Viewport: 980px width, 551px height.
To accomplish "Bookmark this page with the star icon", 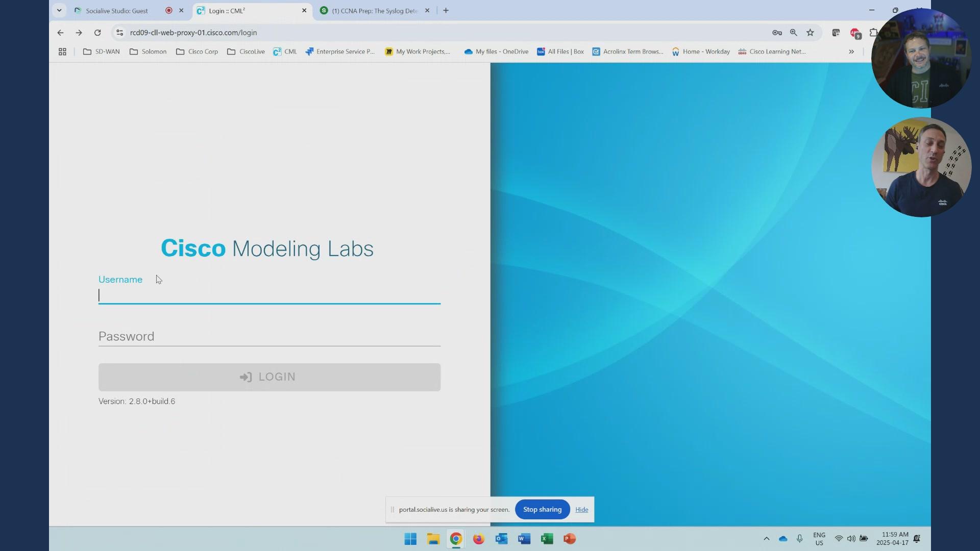I will 810,33.
